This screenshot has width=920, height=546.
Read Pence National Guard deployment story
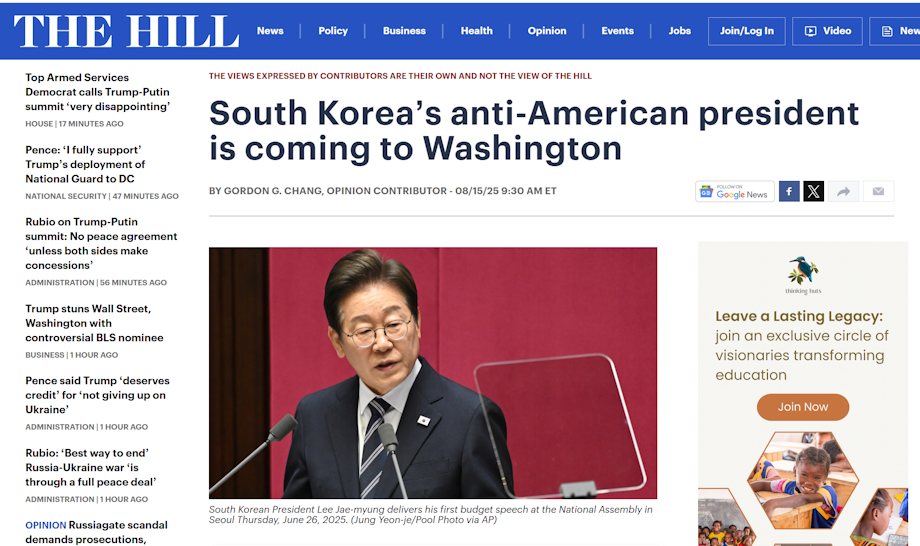[x=85, y=164]
